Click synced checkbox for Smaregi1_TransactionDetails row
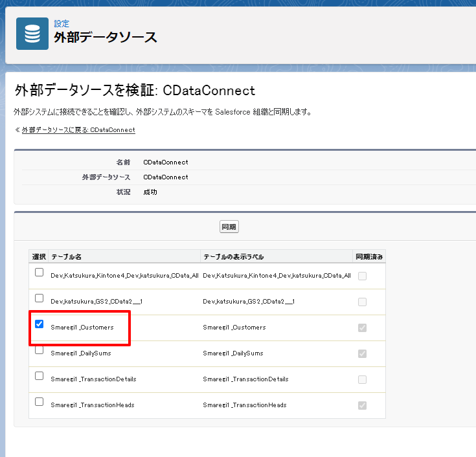The width and height of the screenshot is (476, 457). pos(362,379)
